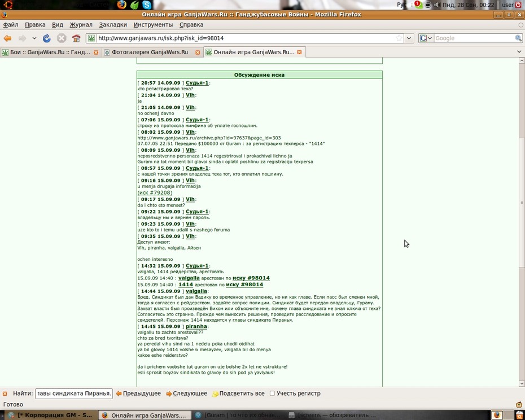This screenshot has height=420, width=525.
Task: Click the forward navigation arrow
Action: pyautogui.click(x=23, y=38)
